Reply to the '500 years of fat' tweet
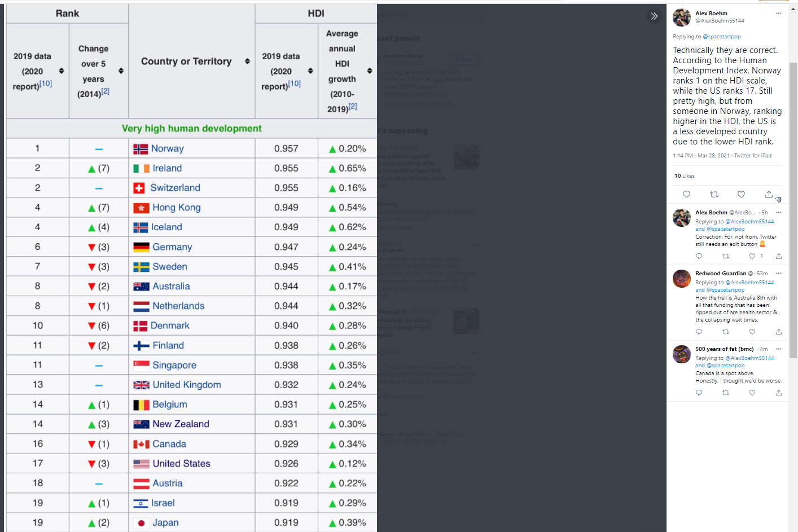The width and height of the screenshot is (798, 532). click(699, 393)
